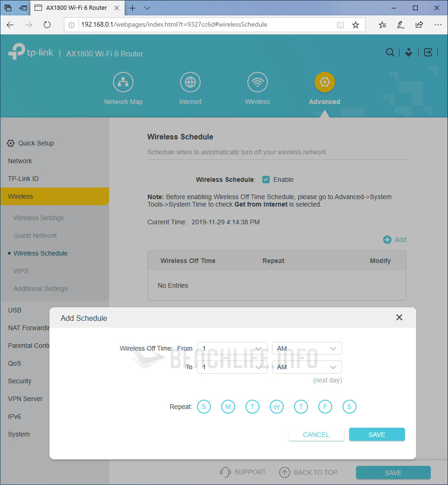
Task: Click the log out icon in header
Action: point(428,53)
